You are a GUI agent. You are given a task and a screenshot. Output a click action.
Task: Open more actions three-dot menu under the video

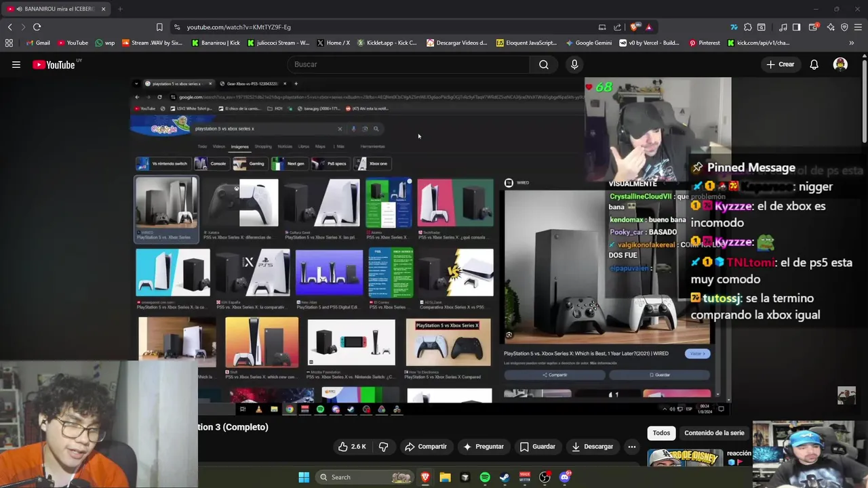point(631,447)
